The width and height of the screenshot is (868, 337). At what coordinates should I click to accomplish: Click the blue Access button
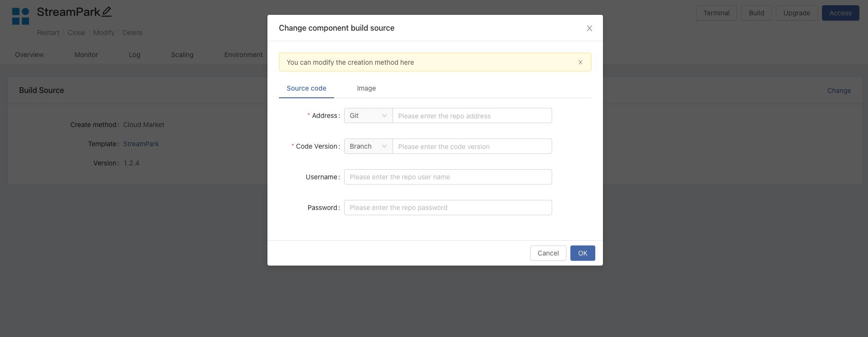[x=840, y=13]
